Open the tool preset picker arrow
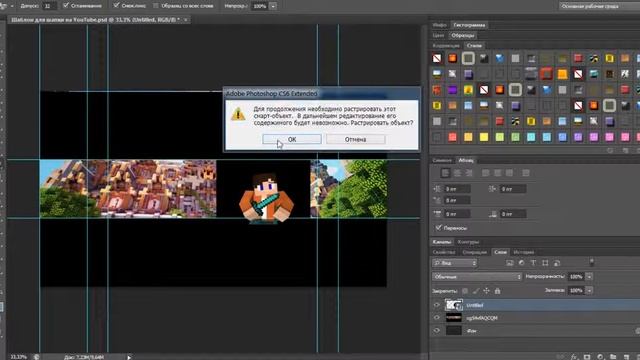This screenshot has height=360, width=640. tap(11, 6)
